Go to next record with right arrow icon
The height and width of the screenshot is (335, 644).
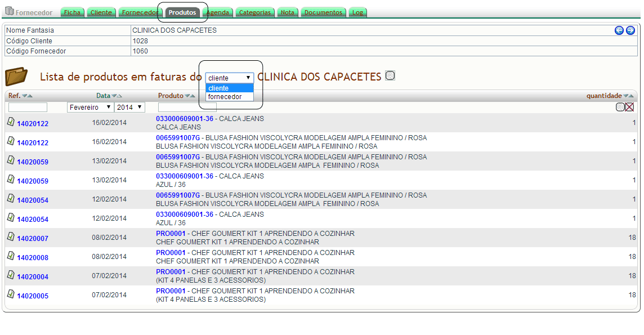(x=630, y=30)
